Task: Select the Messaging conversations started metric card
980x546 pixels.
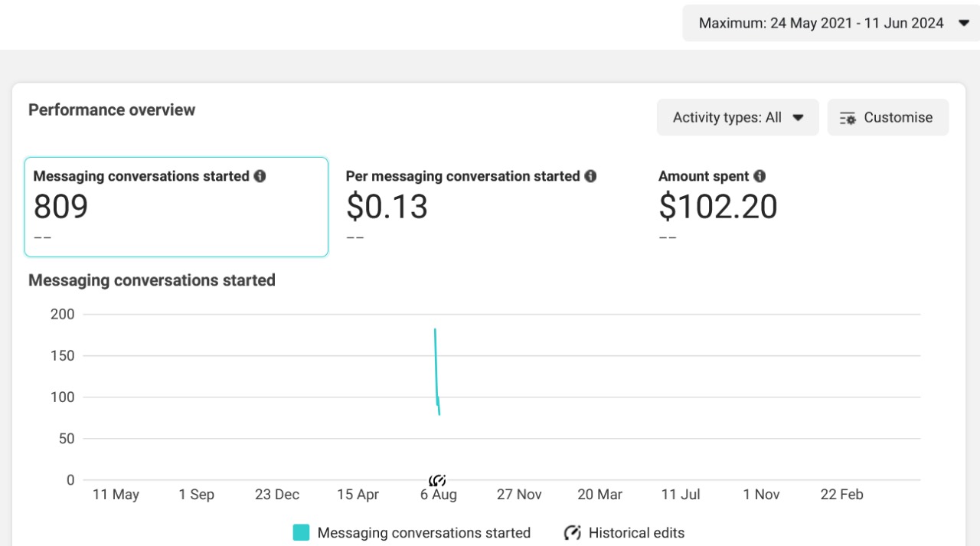Action: pyautogui.click(x=176, y=207)
